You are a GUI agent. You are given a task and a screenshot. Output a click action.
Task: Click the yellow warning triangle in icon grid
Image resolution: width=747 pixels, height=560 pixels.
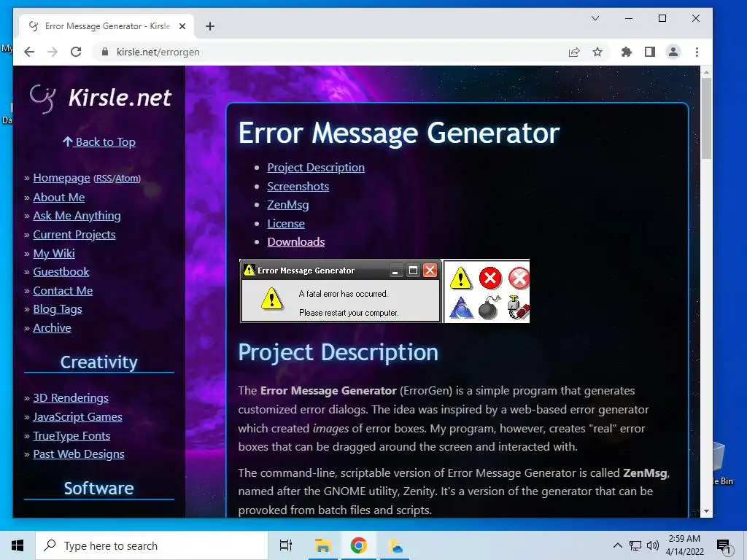click(461, 278)
